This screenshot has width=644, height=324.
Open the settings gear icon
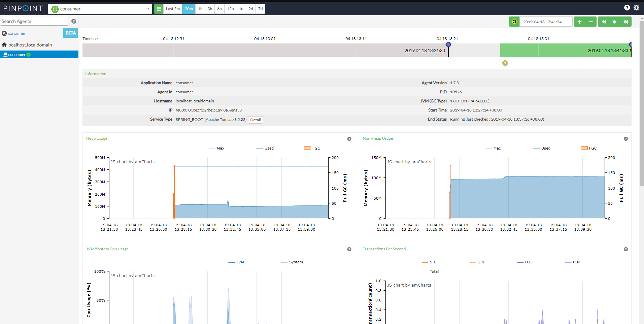tap(636, 7)
